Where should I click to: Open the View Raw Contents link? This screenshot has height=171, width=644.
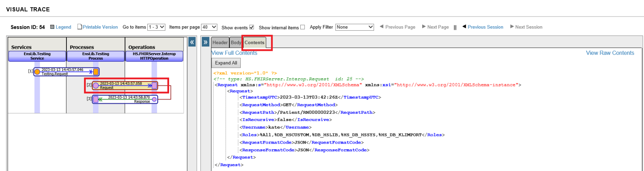pos(610,53)
